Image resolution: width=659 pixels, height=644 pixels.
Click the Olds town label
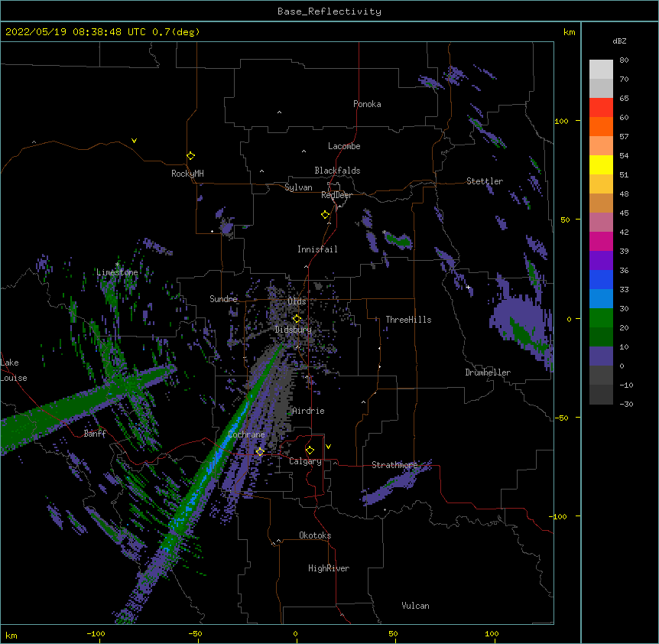[x=297, y=301]
